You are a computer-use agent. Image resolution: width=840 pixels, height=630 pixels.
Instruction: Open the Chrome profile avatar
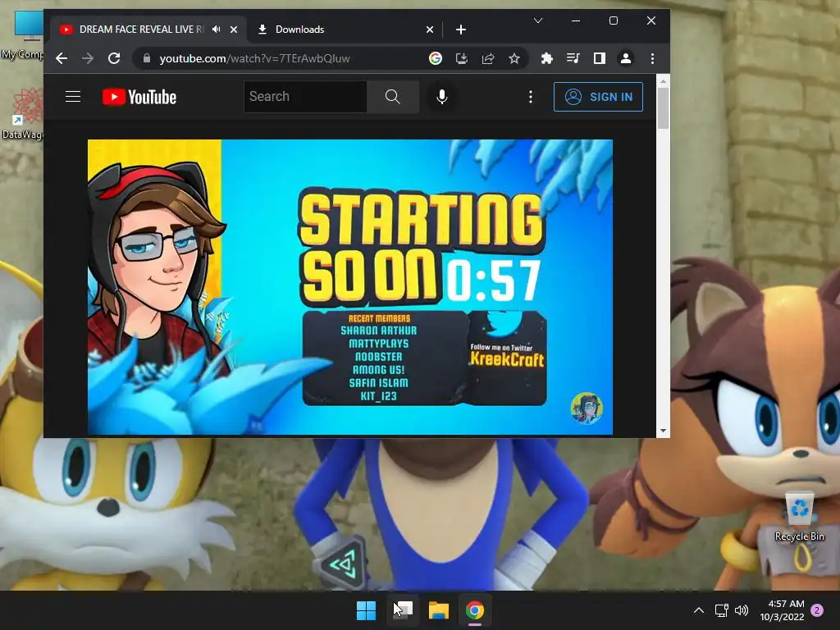coord(626,58)
